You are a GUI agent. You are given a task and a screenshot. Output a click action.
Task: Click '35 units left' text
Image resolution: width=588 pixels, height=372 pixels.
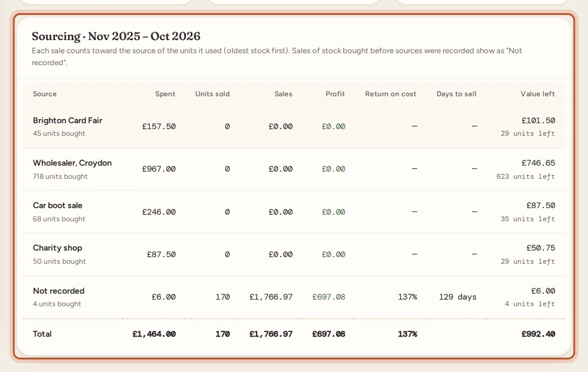pos(528,219)
